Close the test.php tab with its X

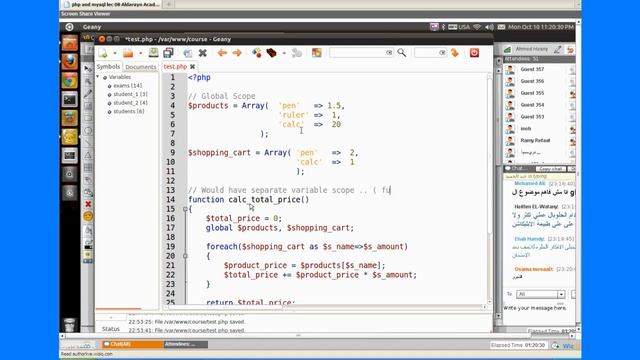point(192,67)
